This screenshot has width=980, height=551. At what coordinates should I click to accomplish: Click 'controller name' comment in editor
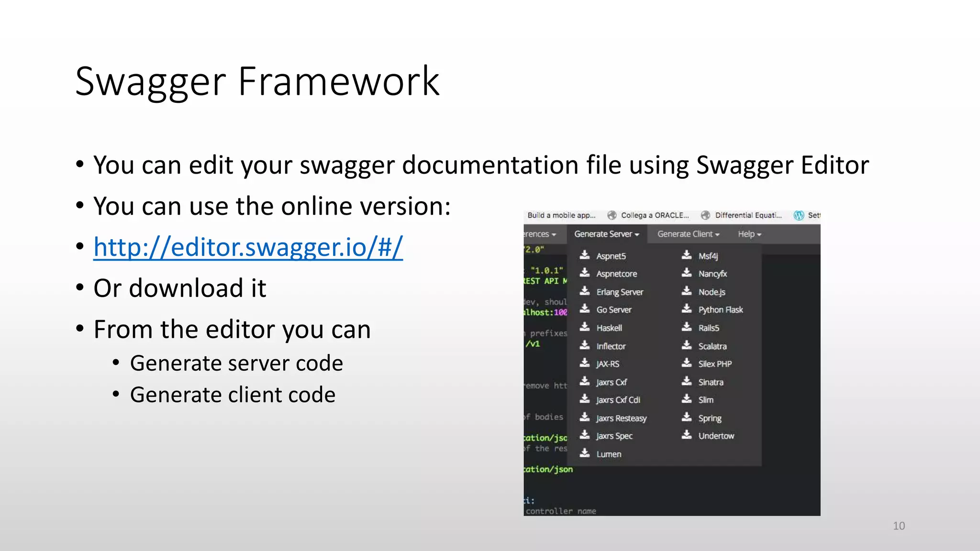[561, 511]
